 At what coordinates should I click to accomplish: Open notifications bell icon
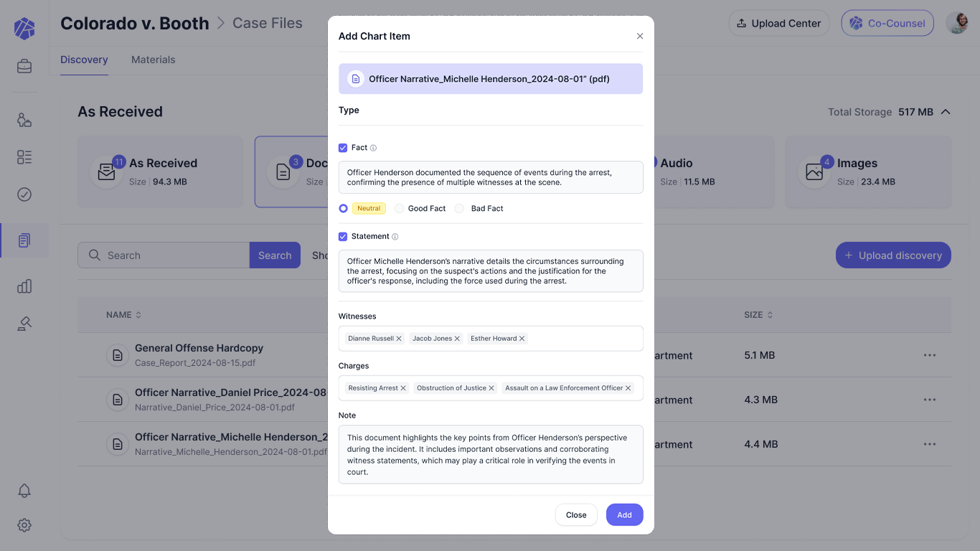click(x=24, y=491)
